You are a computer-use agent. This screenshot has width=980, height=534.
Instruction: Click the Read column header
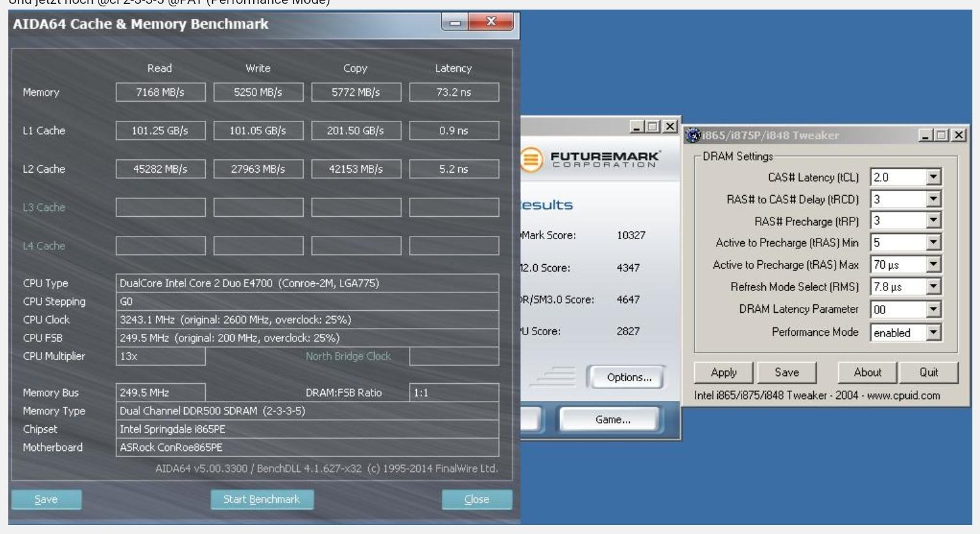(x=160, y=68)
